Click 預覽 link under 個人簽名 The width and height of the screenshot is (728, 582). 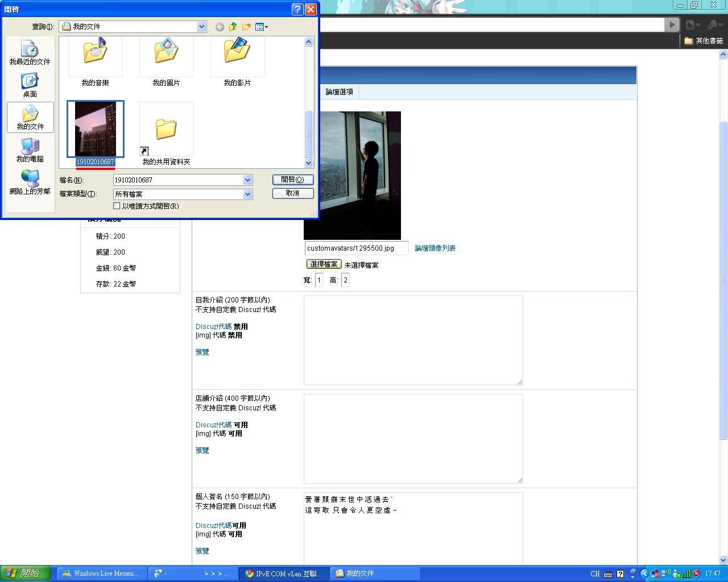[x=202, y=551]
